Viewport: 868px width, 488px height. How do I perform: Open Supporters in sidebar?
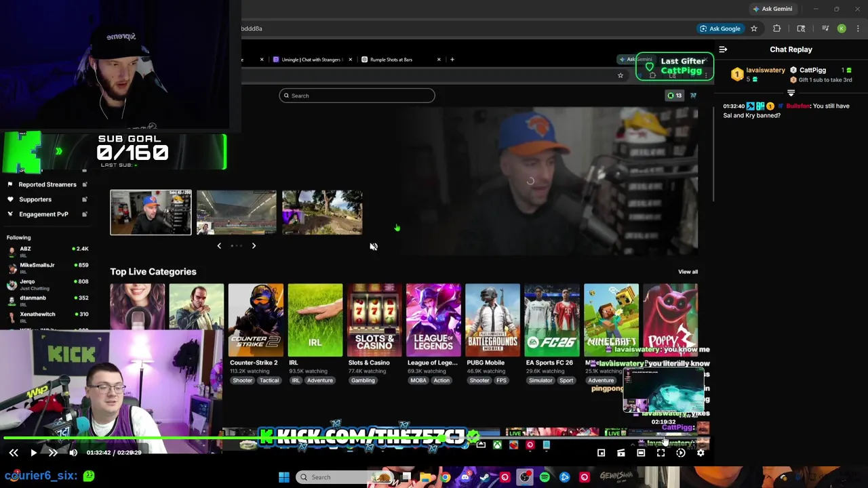pos(35,199)
